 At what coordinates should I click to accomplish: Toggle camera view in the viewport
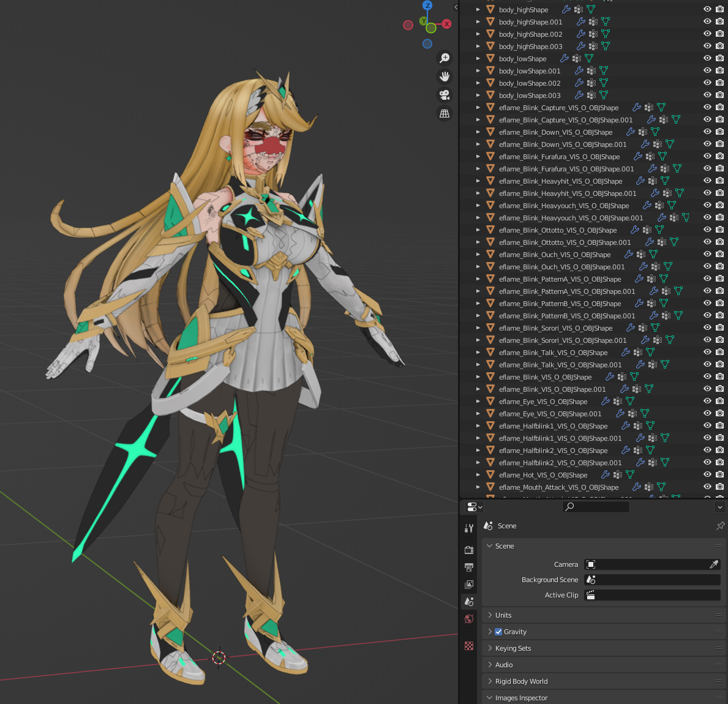[x=445, y=95]
